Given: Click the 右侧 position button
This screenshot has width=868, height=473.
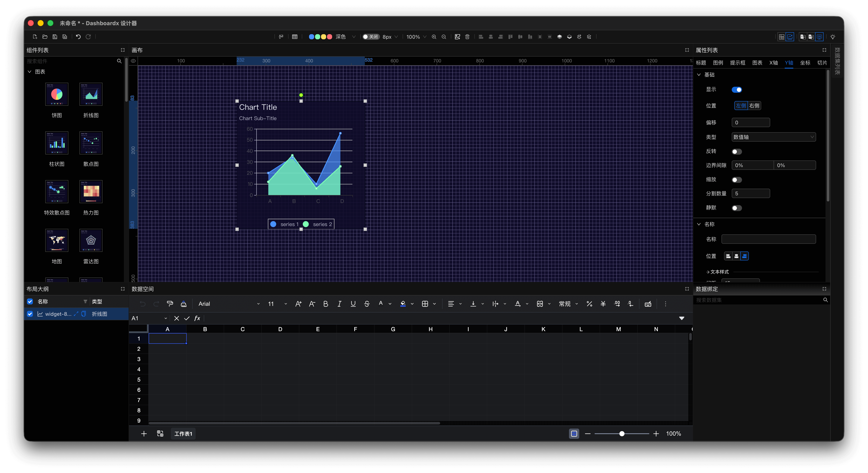Looking at the screenshot, I should tap(754, 106).
